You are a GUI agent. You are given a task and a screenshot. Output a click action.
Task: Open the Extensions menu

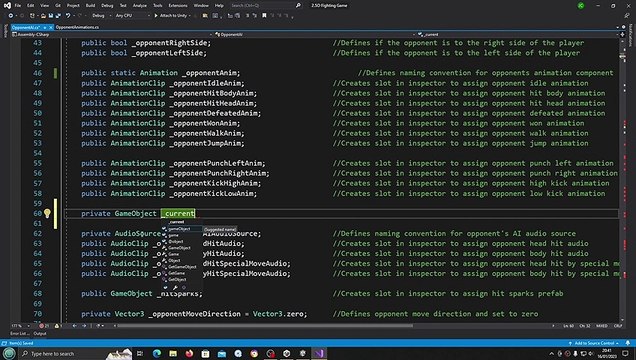point(178,6)
